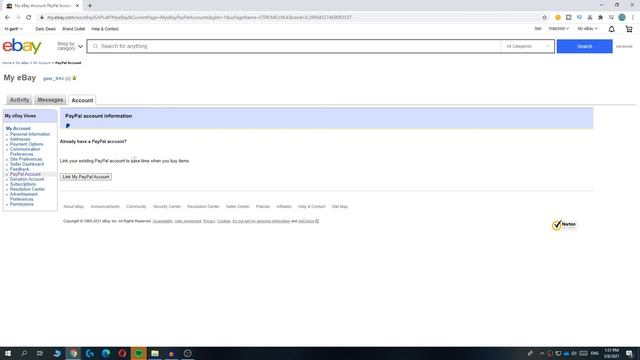The image size is (640, 360).
Task: Click the eBay logo
Action: coord(22,46)
